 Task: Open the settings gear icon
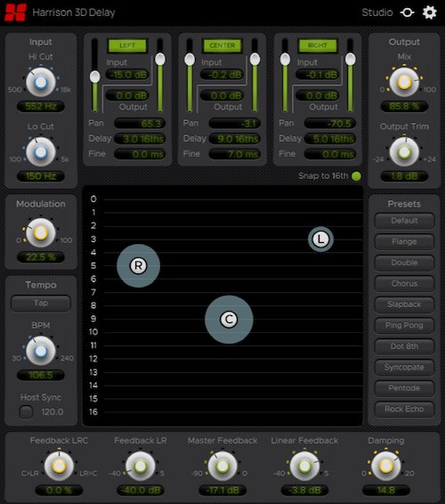(429, 12)
